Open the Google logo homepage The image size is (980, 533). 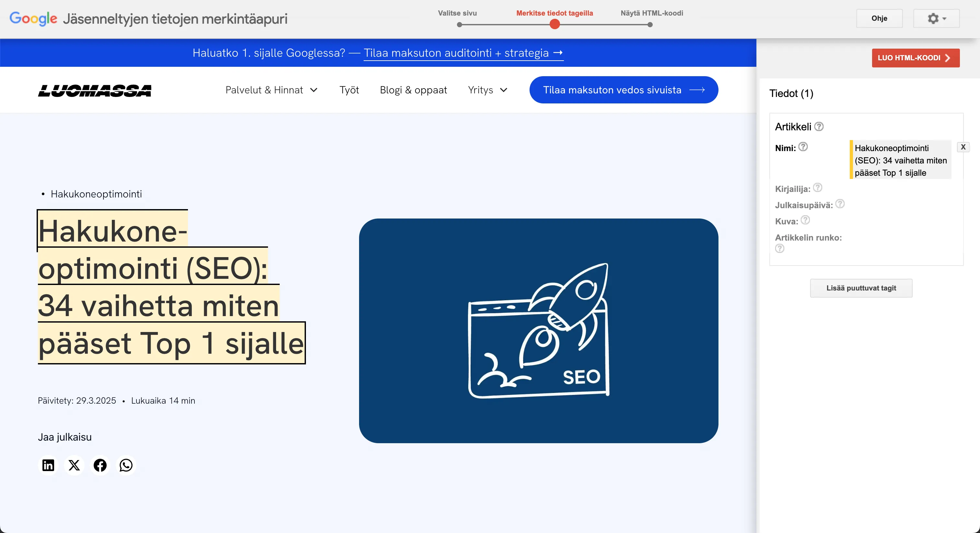(x=33, y=18)
